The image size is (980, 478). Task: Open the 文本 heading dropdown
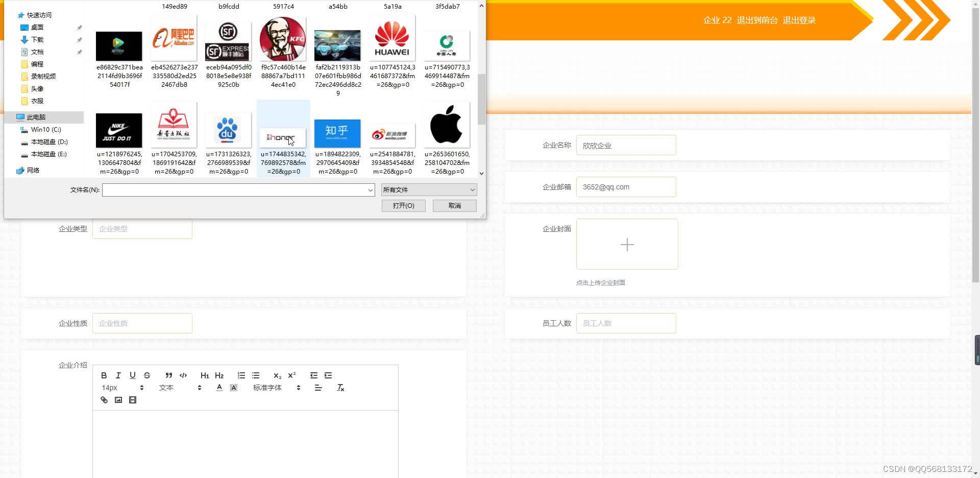[x=180, y=388]
